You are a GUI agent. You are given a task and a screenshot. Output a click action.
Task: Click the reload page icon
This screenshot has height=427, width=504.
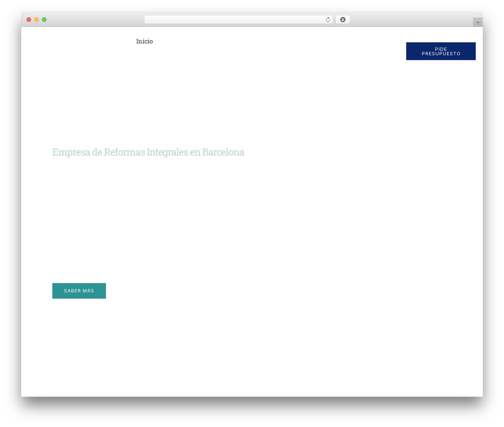pos(328,20)
